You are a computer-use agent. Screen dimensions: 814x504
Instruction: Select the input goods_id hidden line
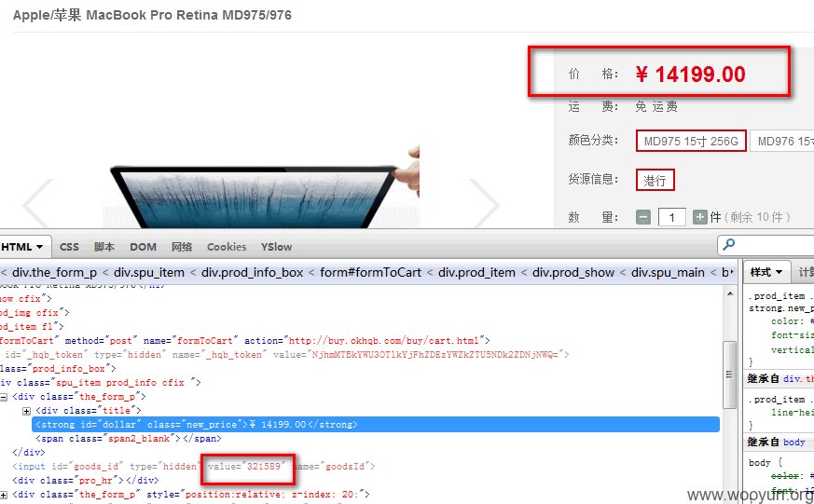click(x=194, y=467)
